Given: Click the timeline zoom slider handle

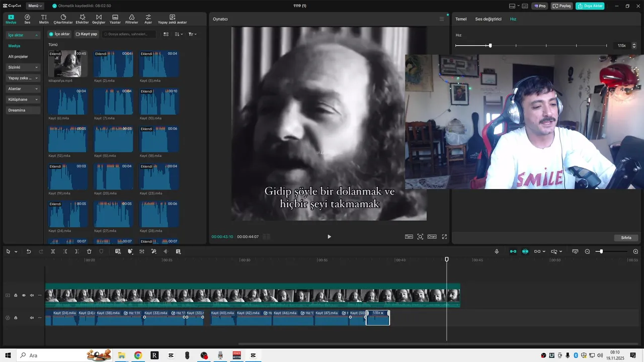Looking at the screenshot, I should click(x=601, y=251).
